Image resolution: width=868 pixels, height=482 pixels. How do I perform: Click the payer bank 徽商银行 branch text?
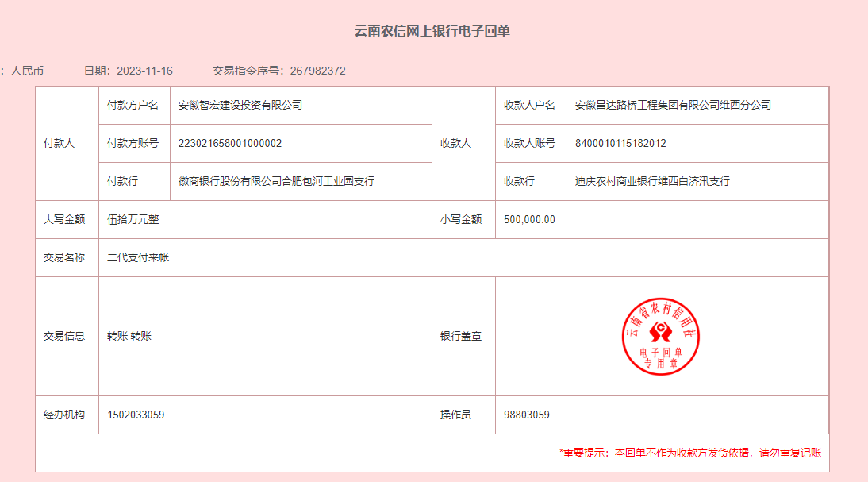point(276,181)
